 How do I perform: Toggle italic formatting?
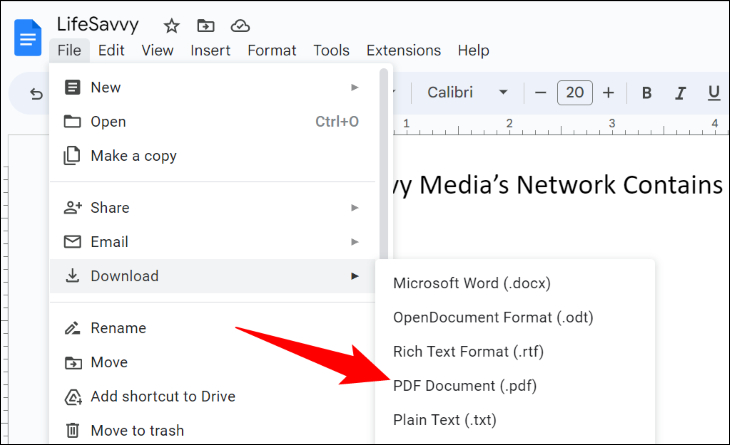(680, 93)
